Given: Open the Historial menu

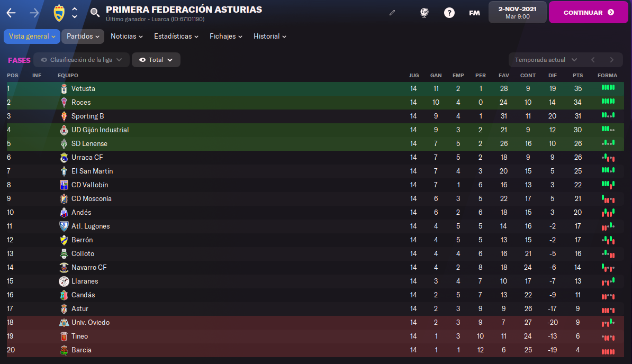Looking at the screenshot, I should coord(269,36).
